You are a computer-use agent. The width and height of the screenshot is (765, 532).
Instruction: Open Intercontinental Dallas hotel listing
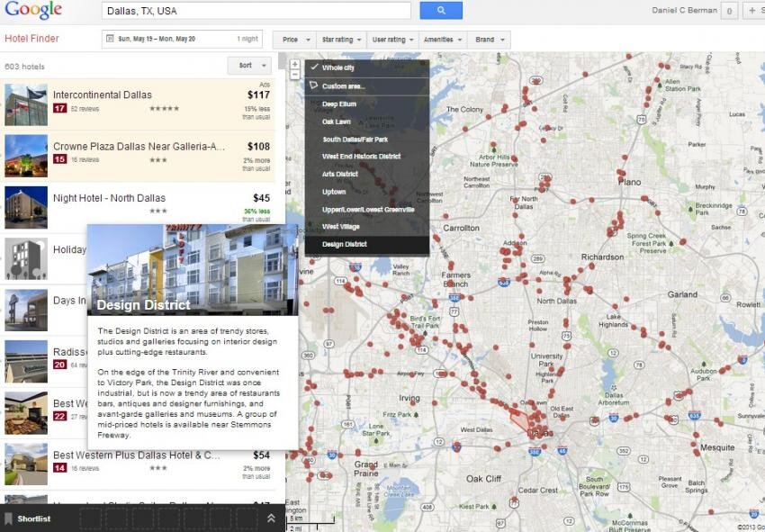(103, 95)
